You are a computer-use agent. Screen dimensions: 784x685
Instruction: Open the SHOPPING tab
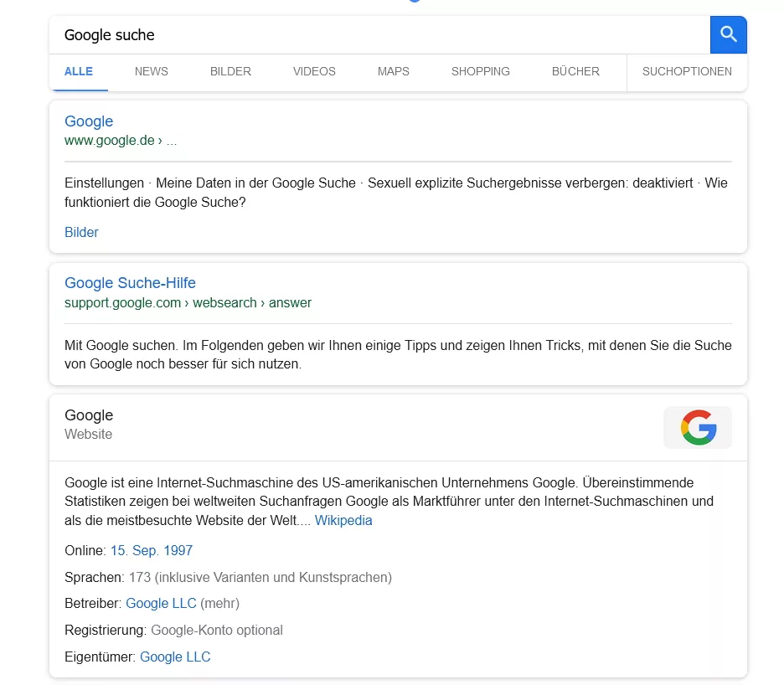pyautogui.click(x=480, y=72)
